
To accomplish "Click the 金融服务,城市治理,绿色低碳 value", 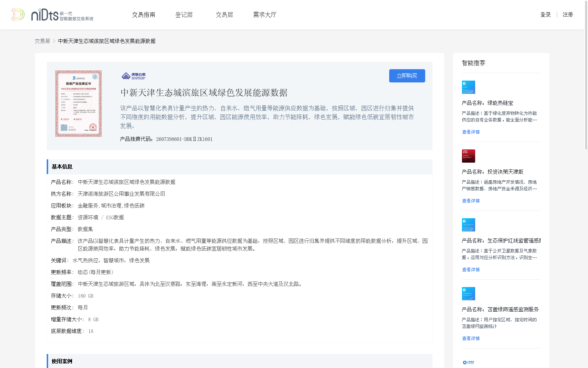I will [111, 206].
